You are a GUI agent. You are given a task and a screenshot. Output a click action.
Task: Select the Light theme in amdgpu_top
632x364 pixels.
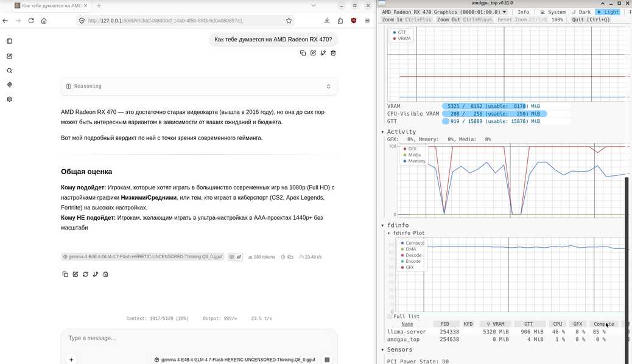pos(608,12)
